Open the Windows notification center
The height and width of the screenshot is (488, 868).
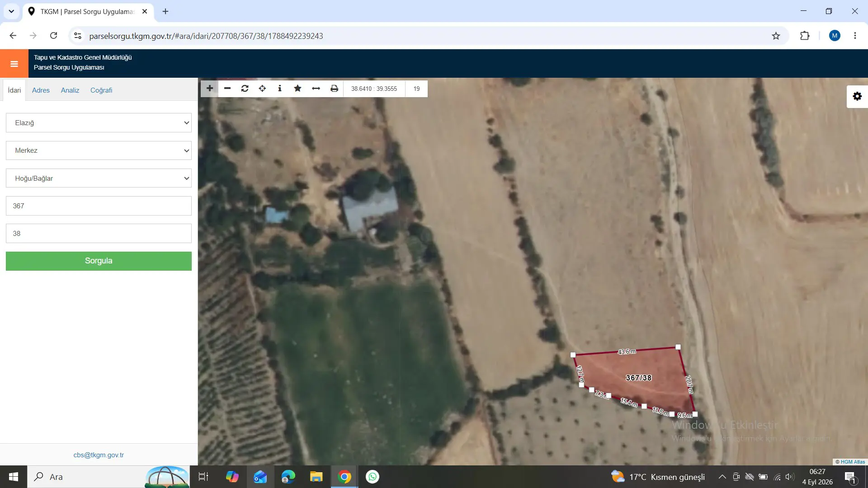pyautogui.click(x=850, y=477)
